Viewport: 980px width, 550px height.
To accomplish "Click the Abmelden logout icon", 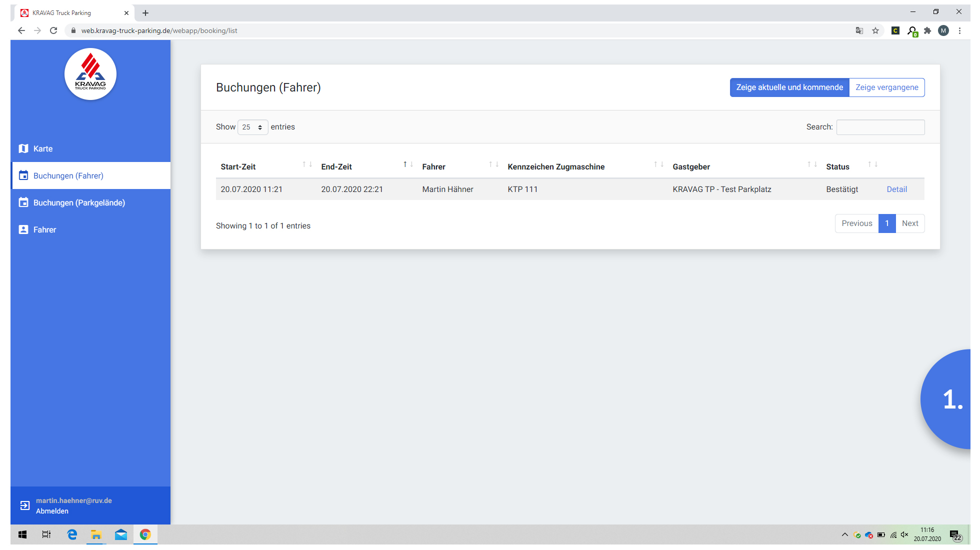I will tap(25, 505).
